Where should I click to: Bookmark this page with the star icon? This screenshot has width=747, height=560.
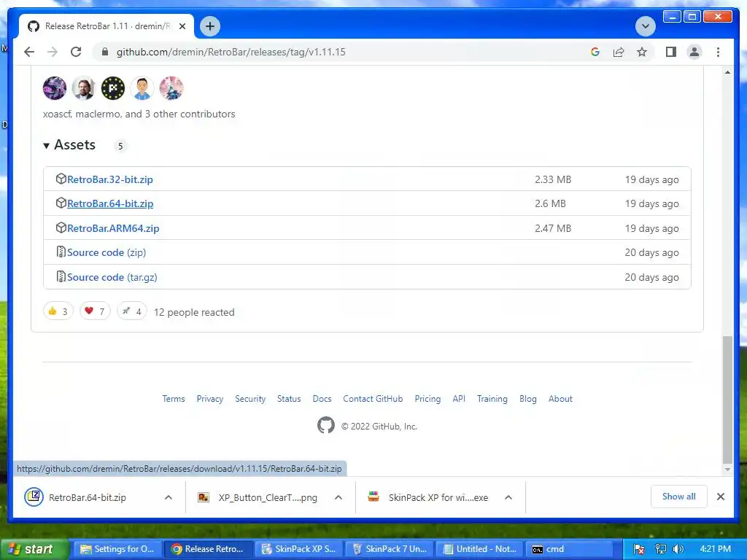pyautogui.click(x=642, y=52)
